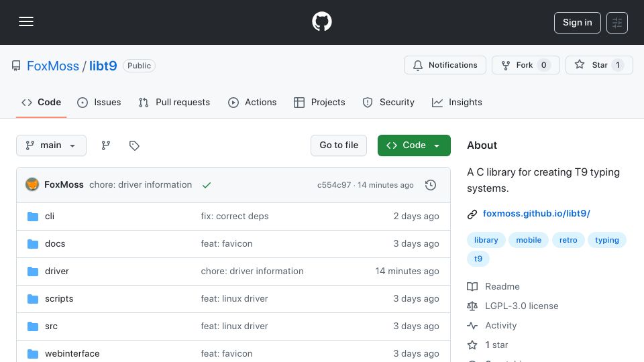Open foxmoss.github.io/libt9/ website link

point(537,213)
